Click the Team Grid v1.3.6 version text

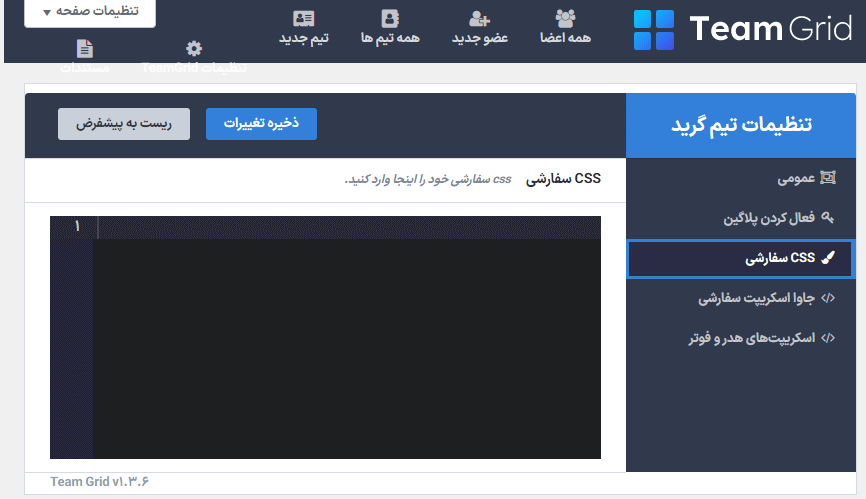pyautogui.click(x=100, y=482)
